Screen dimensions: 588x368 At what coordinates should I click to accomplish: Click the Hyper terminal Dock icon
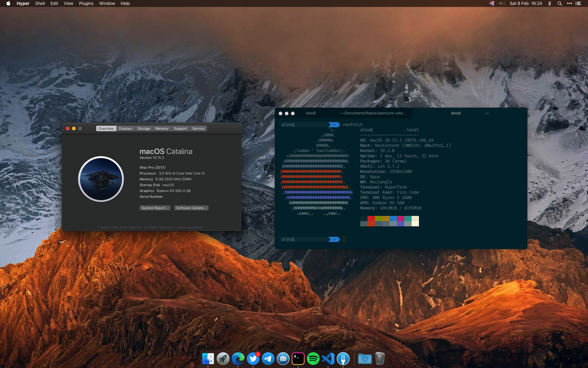[x=298, y=358]
